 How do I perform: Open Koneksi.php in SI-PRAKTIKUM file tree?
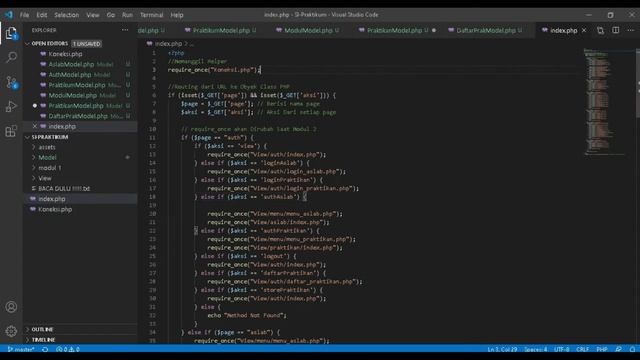(x=55, y=209)
